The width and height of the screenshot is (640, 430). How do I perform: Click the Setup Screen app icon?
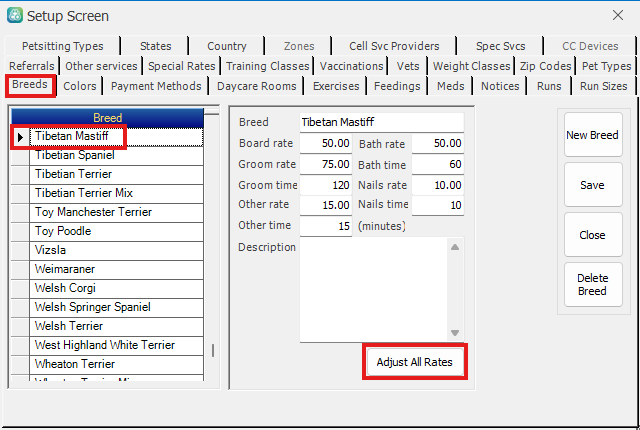(15, 16)
